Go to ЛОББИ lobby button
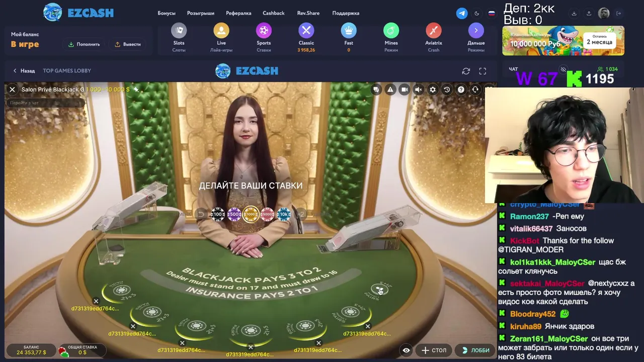Image resolution: width=644 pixels, height=362 pixels. (475, 350)
